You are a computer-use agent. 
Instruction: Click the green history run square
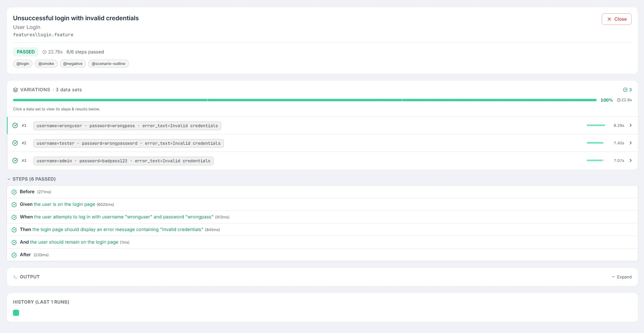16,313
